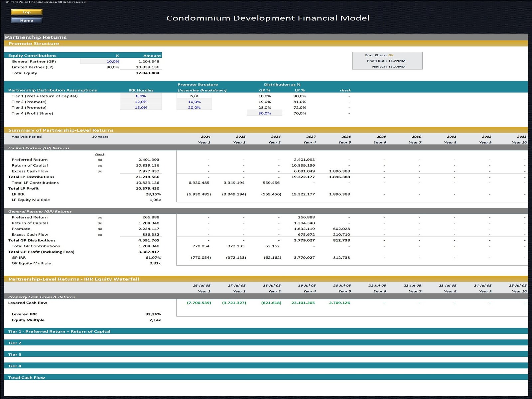Click the underlined Promote Structure column heading

[x=198, y=84]
